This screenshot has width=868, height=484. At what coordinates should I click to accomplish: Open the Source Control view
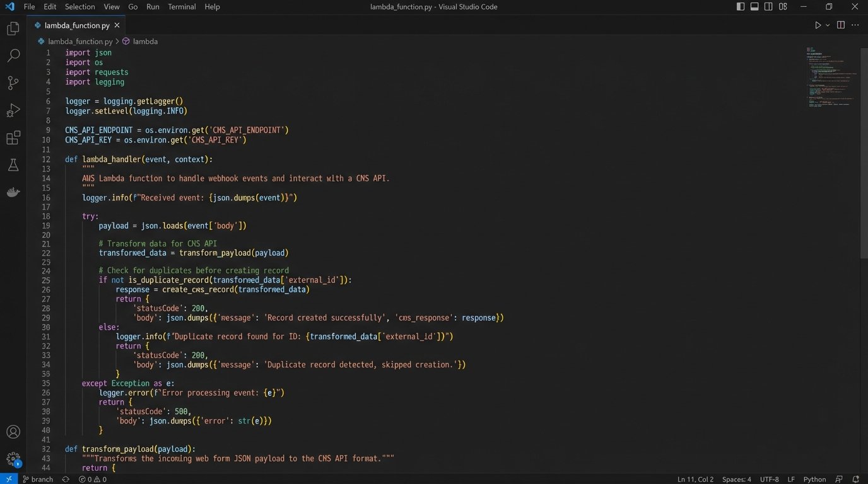13,83
